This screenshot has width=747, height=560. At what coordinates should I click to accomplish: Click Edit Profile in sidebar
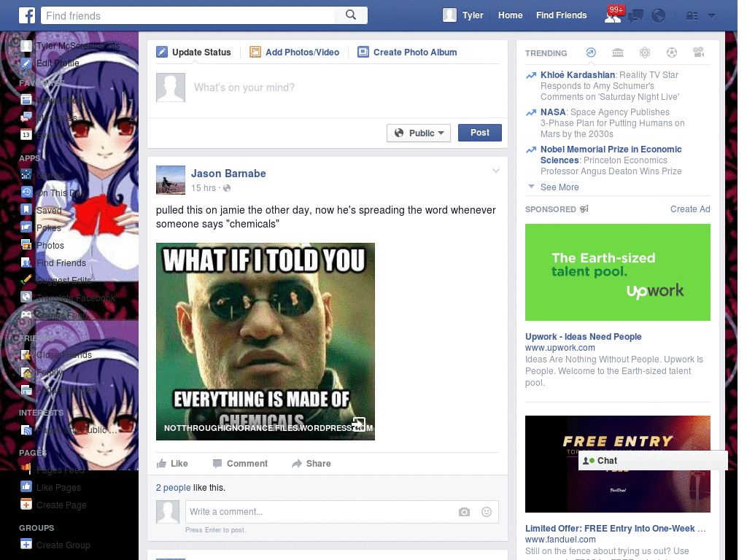[58, 63]
